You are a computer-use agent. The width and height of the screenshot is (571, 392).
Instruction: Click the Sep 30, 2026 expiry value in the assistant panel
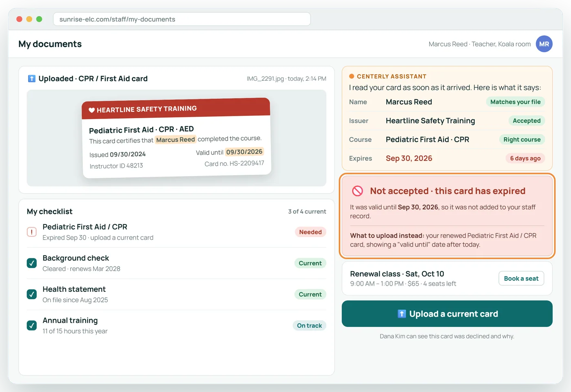pos(409,159)
